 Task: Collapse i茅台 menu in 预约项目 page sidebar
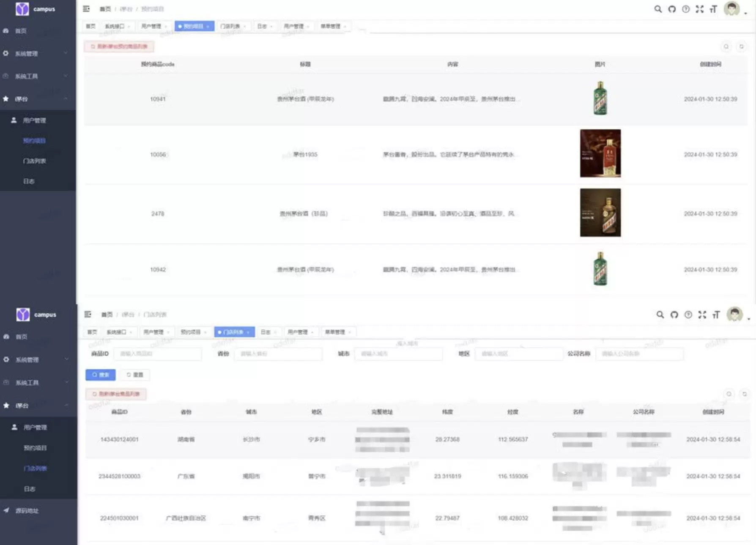(38, 99)
